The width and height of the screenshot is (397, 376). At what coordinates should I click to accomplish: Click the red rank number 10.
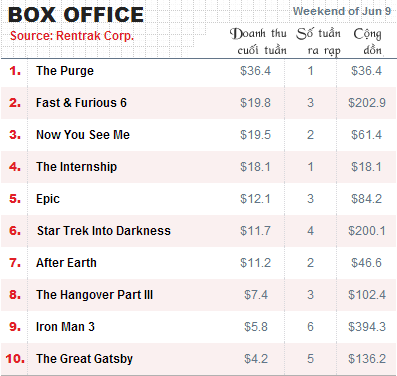point(15,359)
